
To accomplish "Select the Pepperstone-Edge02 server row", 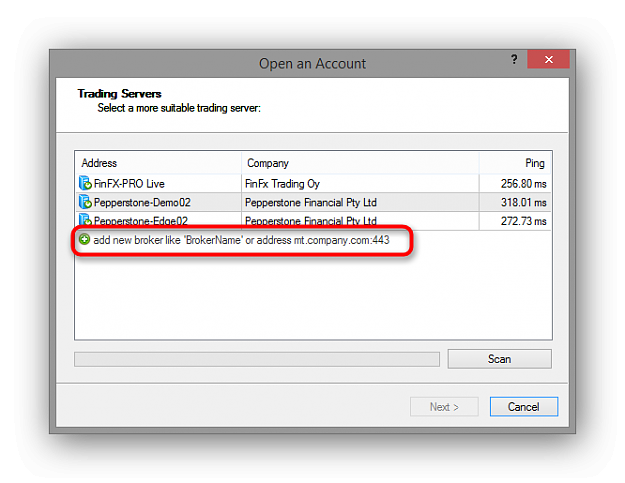I will (313, 220).
